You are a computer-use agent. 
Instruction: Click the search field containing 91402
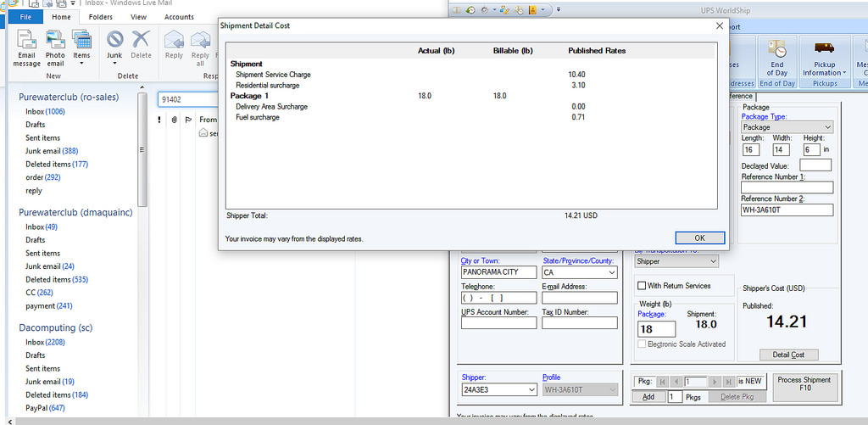187,100
